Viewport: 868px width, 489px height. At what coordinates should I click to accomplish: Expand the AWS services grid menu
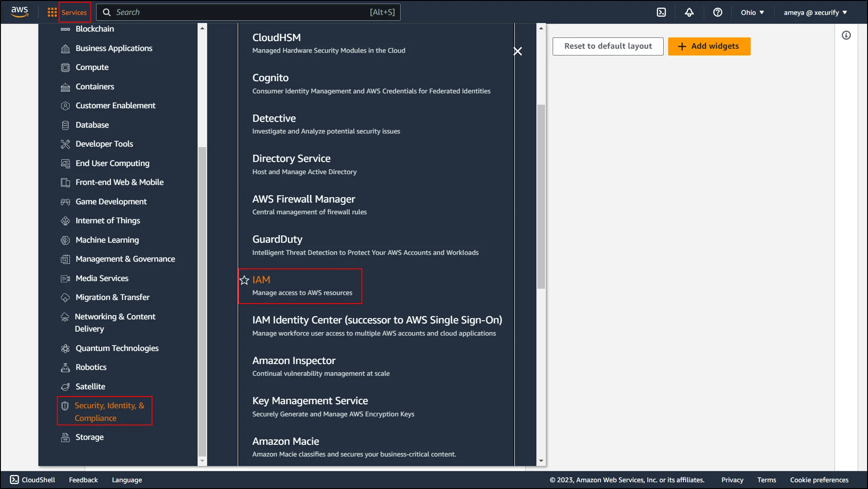tap(52, 12)
